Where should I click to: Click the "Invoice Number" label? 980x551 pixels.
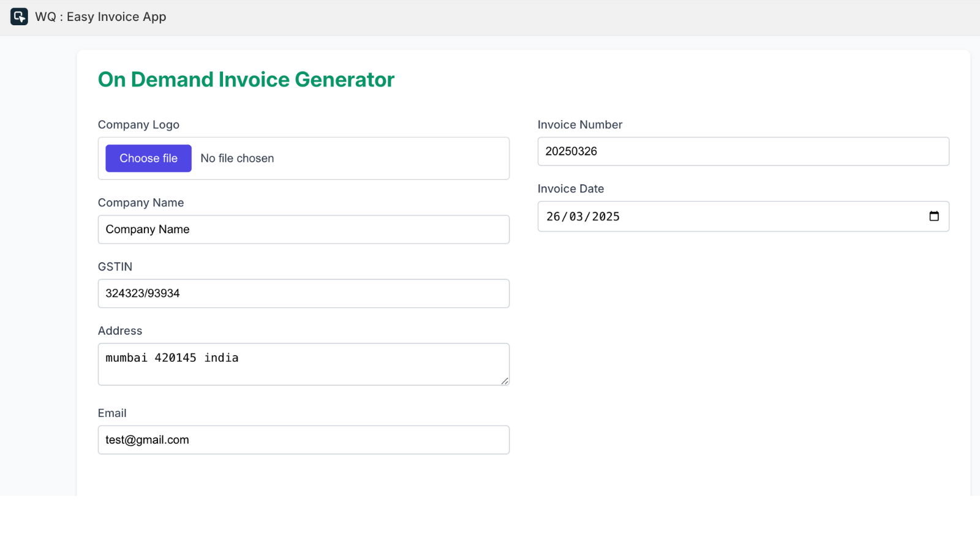click(580, 125)
